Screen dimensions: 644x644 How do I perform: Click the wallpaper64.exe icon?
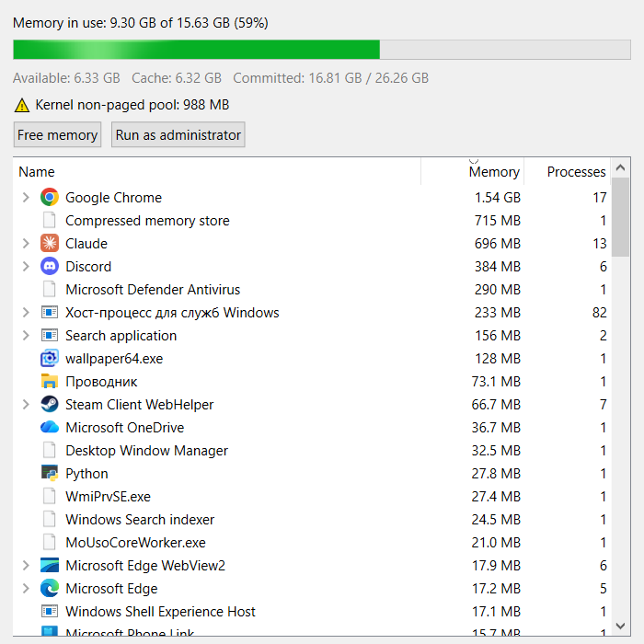pos(50,359)
